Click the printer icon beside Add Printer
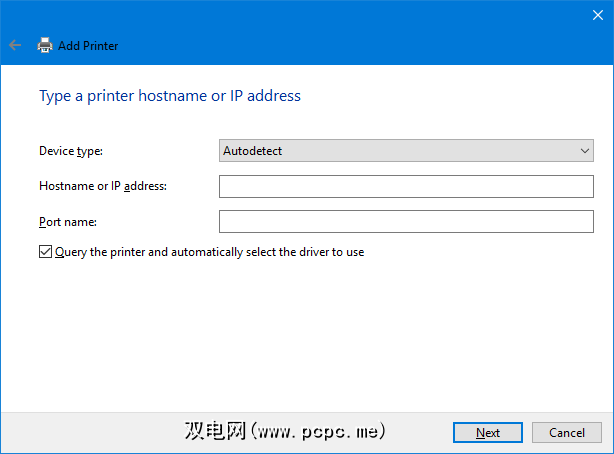614x454 pixels. (44, 45)
